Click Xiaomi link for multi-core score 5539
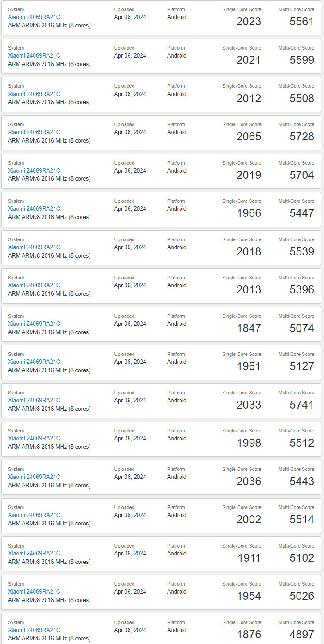The width and height of the screenshot is (324, 644). 34,247
